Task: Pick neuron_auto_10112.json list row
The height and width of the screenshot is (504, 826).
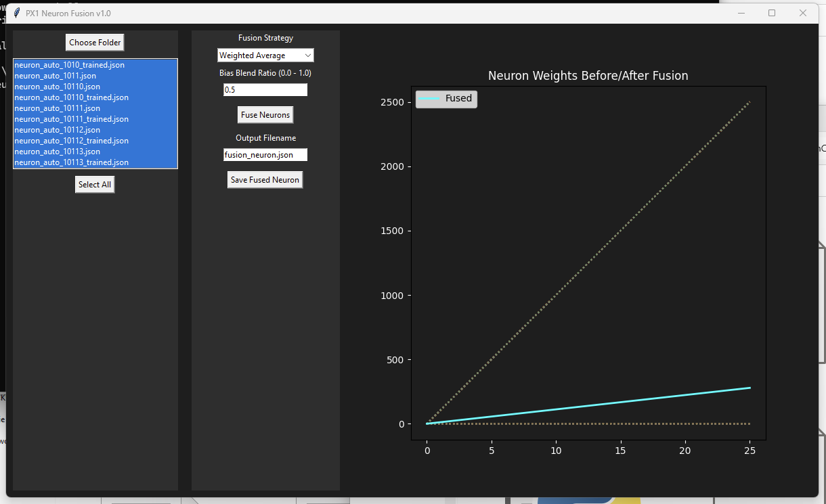Action: click(95, 130)
